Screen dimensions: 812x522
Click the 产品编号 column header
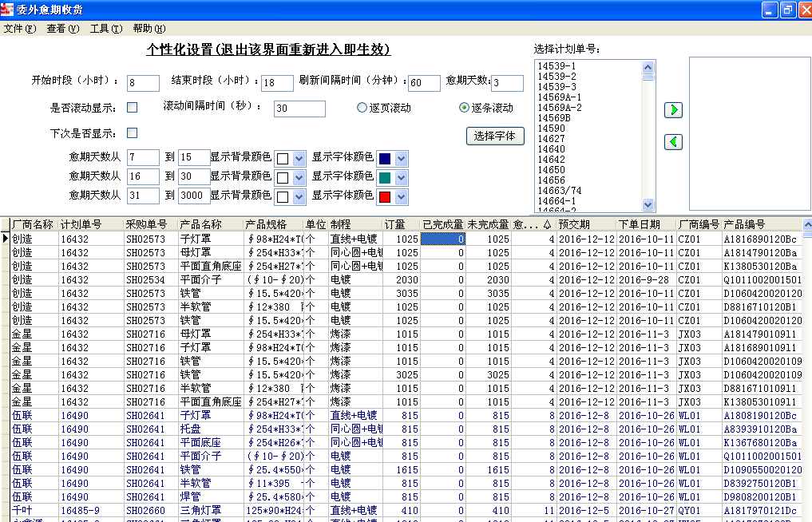point(762,225)
